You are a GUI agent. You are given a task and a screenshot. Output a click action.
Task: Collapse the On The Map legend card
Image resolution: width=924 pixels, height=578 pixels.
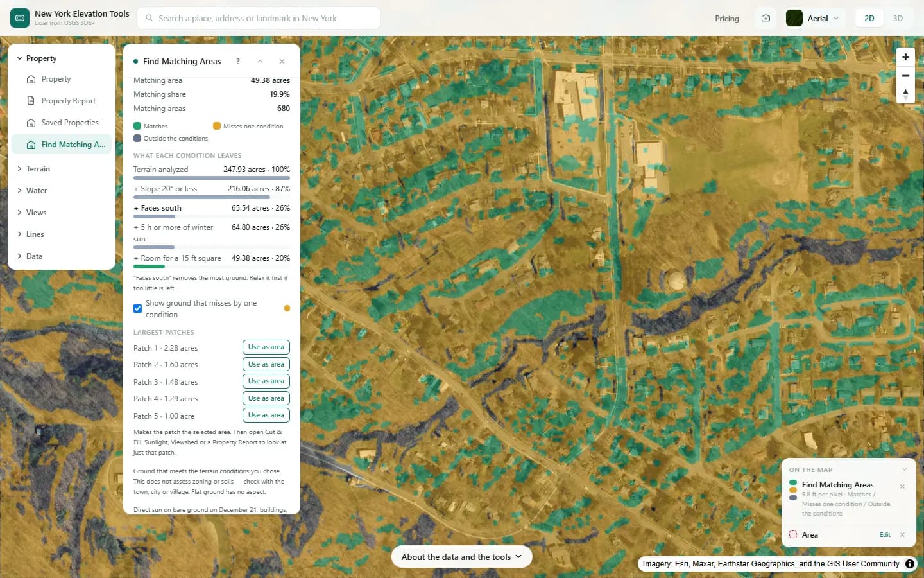point(905,469)
